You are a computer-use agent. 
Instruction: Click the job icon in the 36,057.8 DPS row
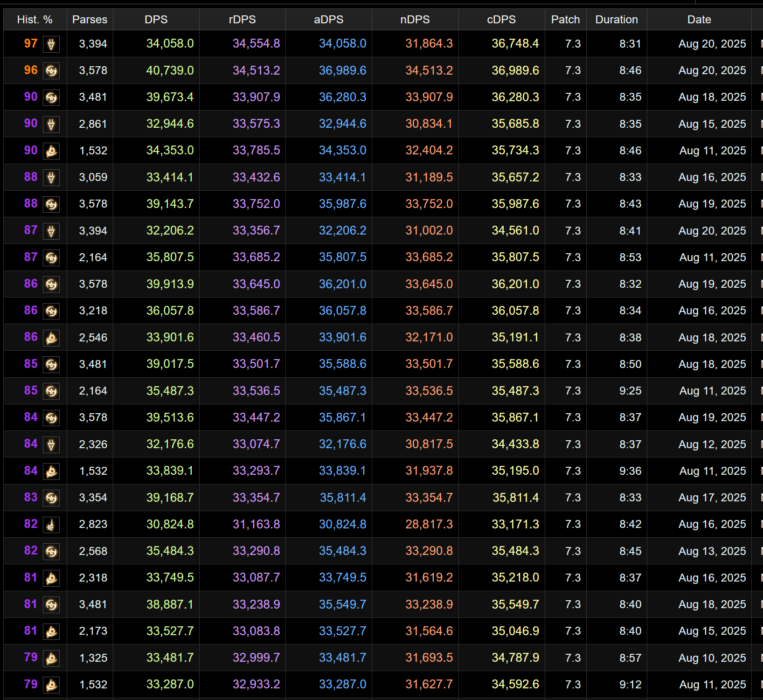coord(51,311)
